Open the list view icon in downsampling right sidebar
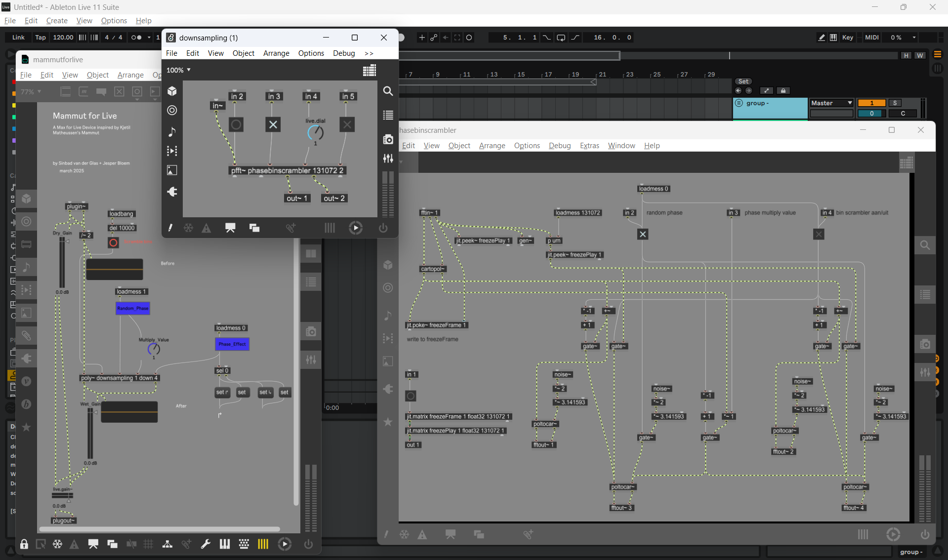Screen dimensions: 948x560 tap(388, 115)
